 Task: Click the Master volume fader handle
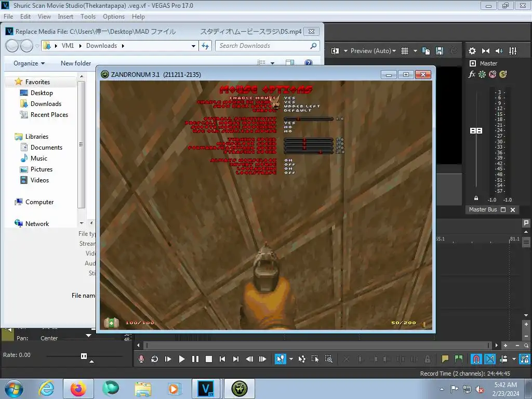click(476, 130)
